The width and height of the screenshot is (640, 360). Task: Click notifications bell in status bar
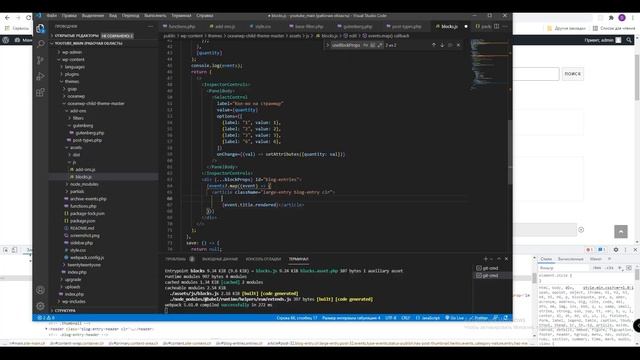(x=505, y=318)
